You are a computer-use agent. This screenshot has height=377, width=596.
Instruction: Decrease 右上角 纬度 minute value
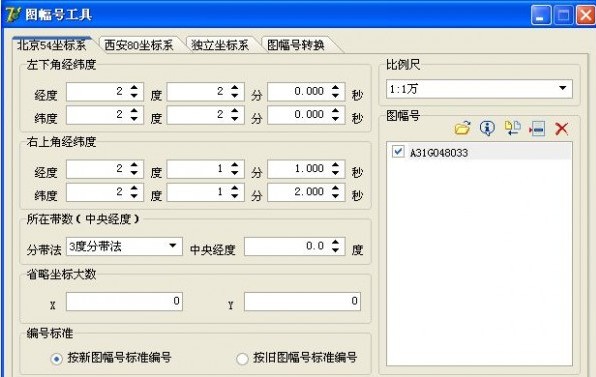tap(235, 196)
